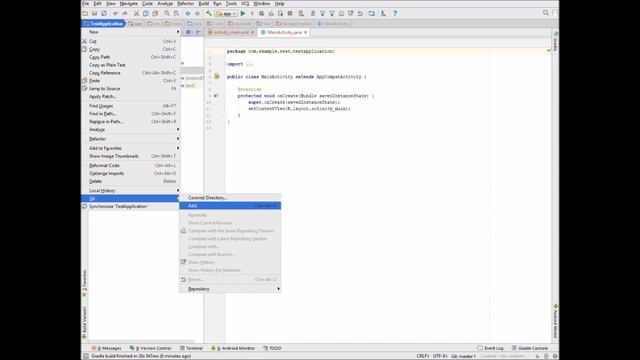Viewport: 640px width, 360px height.
Task: Click the Open folder toolbar icon
Action: click(x=85, y=13)
